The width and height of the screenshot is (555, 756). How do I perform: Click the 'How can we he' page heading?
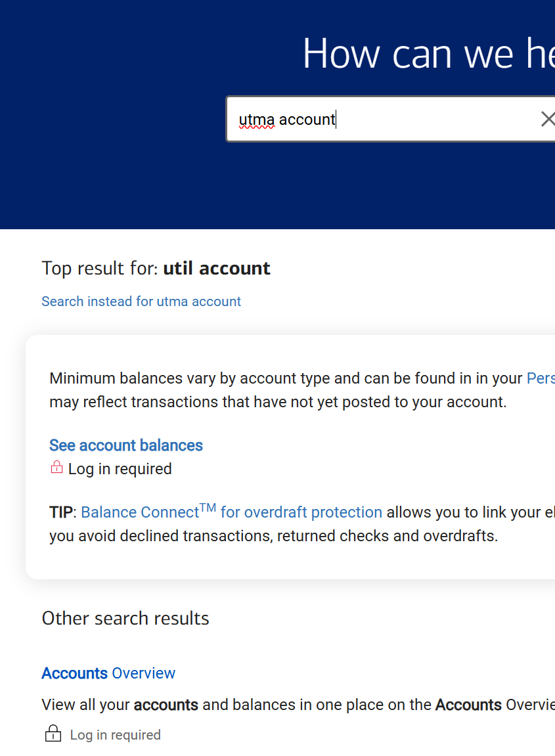pyautogui.click(x=429, y=53)
